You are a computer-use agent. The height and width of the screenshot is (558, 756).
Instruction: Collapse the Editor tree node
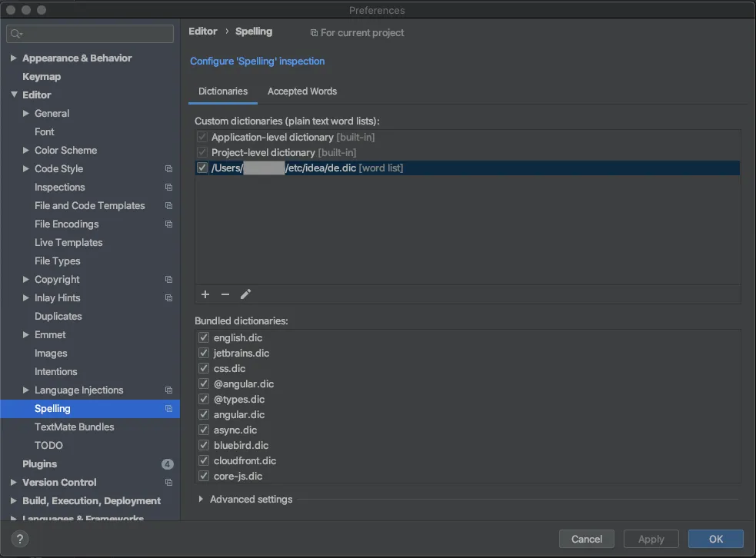pos(14,95)
